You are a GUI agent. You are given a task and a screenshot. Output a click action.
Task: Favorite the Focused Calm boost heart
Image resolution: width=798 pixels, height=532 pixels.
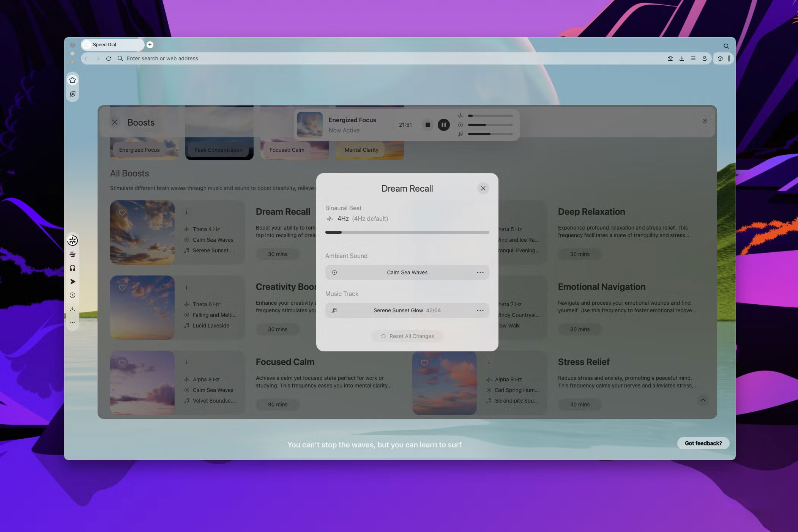pyautogui.click(x=122, y=363)
